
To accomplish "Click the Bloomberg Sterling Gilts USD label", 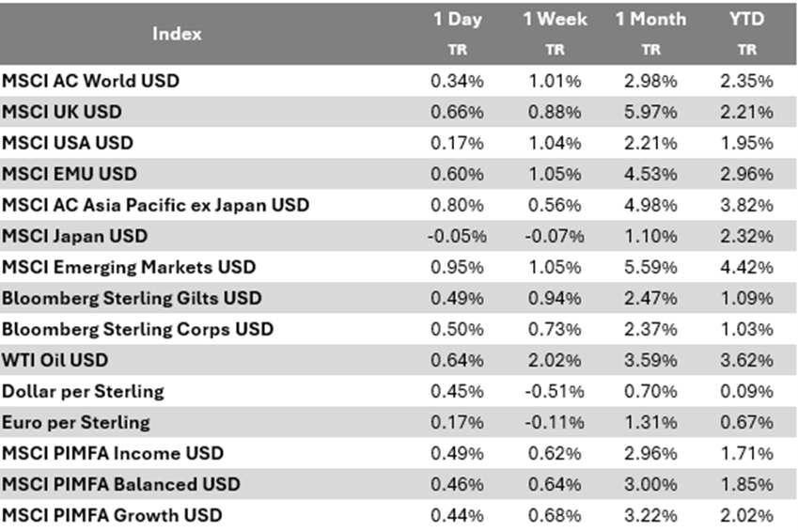I will (133, 298).
